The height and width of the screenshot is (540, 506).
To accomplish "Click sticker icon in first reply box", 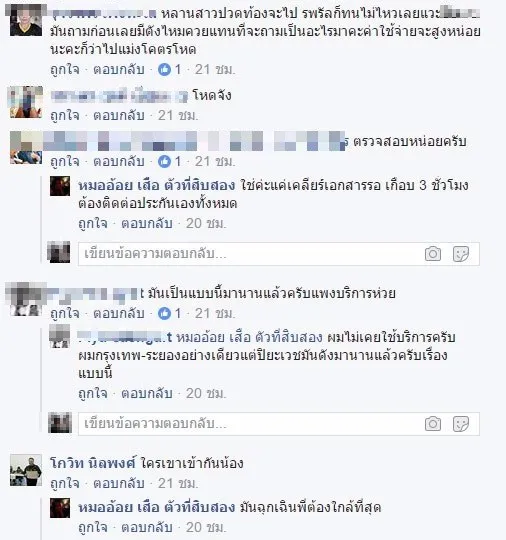I will pos(461,254).
